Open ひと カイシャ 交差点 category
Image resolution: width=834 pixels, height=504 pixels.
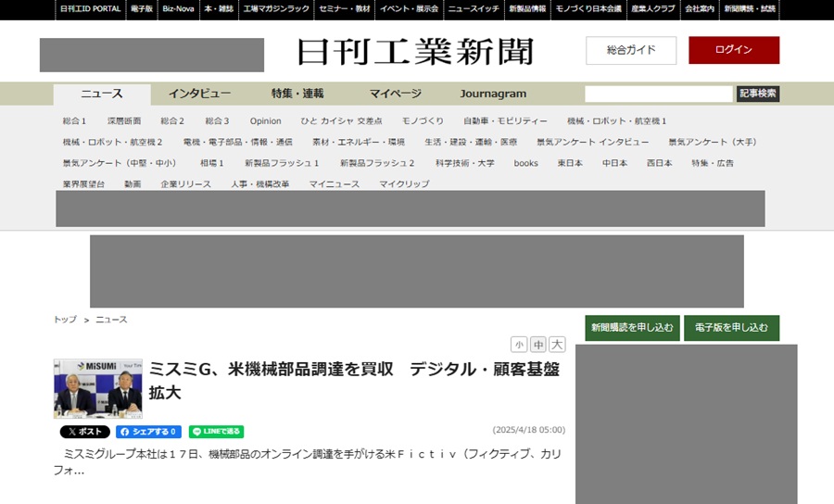click(x=341, y=121)
